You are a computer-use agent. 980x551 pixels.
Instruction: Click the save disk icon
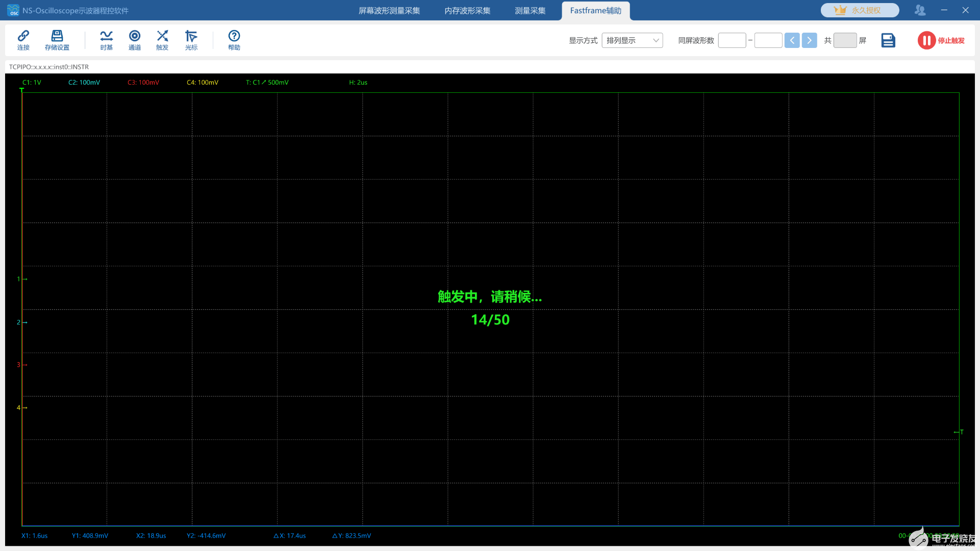pyautogui.click(x=888, y=40)
